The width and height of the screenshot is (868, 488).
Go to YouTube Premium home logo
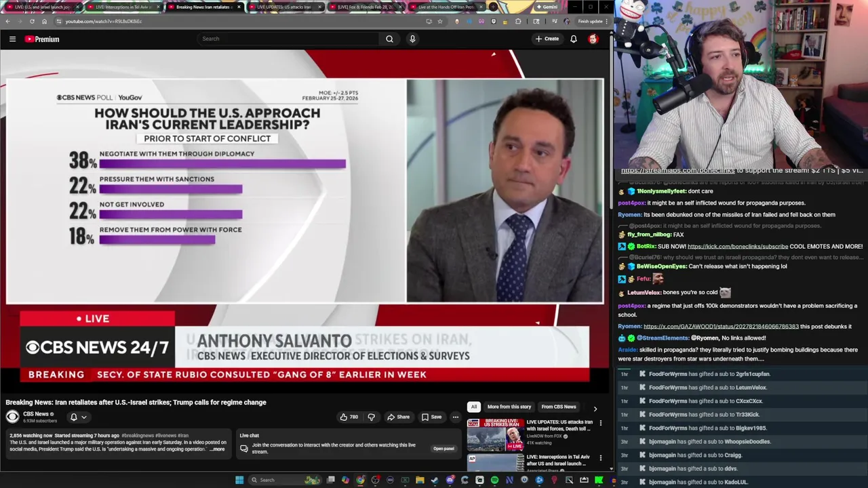42,39
